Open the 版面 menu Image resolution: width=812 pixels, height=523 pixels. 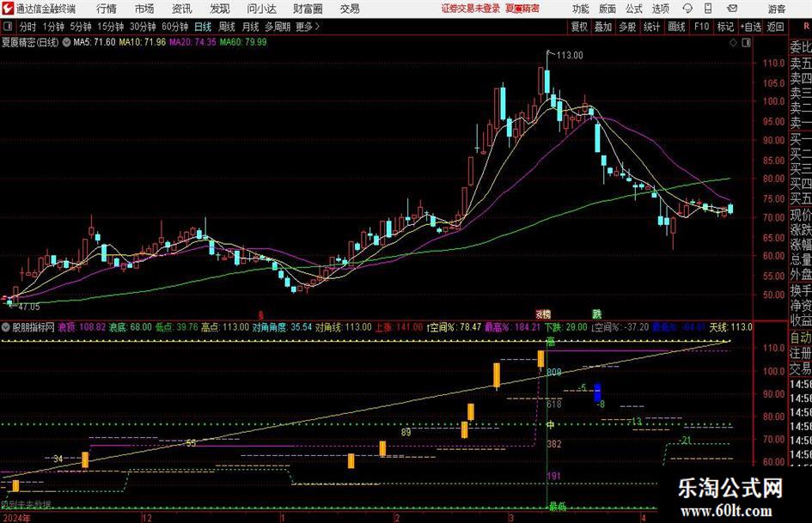click(x=607, y=9)
